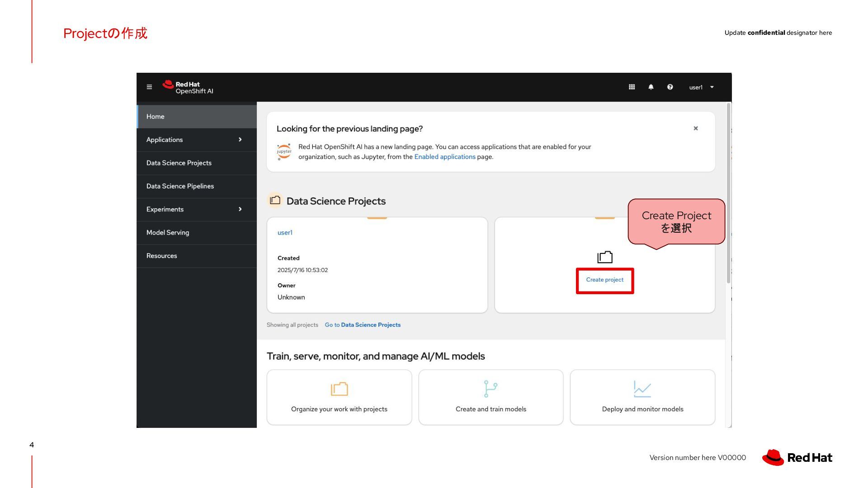The width and height of the screenshot is (868, 488).
Task: Click the Red Hat logo in slide footer
Action: click(797, 458)
